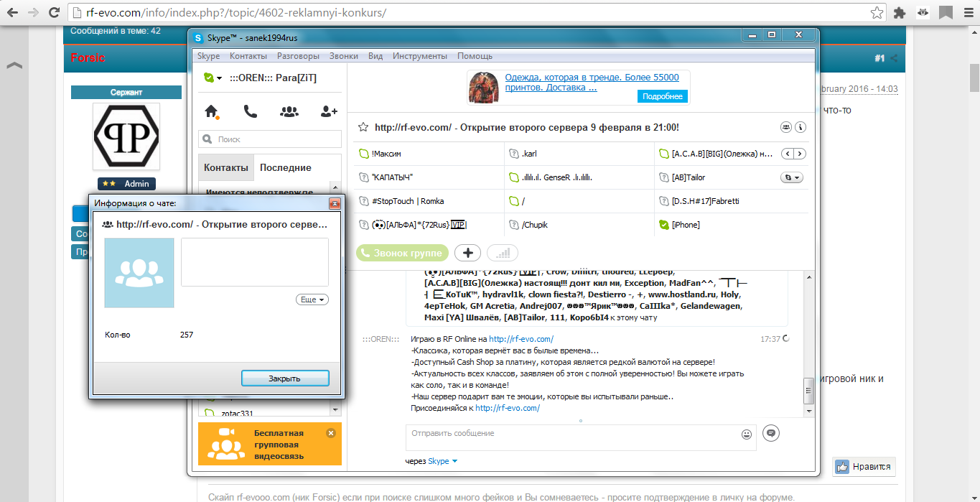Click the Подробнее ad button
Viewport: 980px width, 502px height.
tap(662, 96)
